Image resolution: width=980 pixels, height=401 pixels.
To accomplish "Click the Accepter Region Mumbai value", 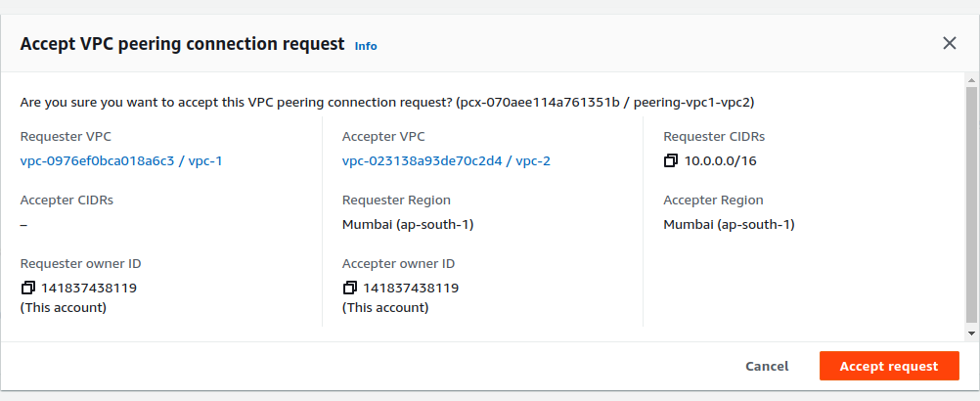I will (x=729, y=224).
